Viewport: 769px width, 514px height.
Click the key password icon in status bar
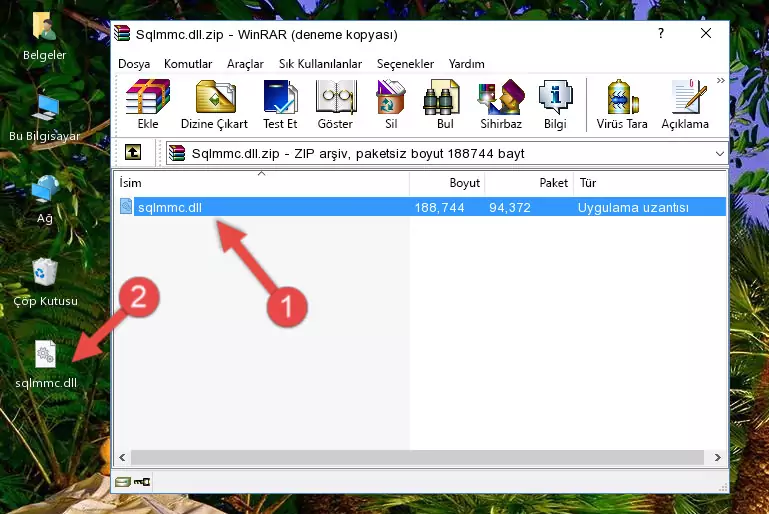(x=142, y=482)
